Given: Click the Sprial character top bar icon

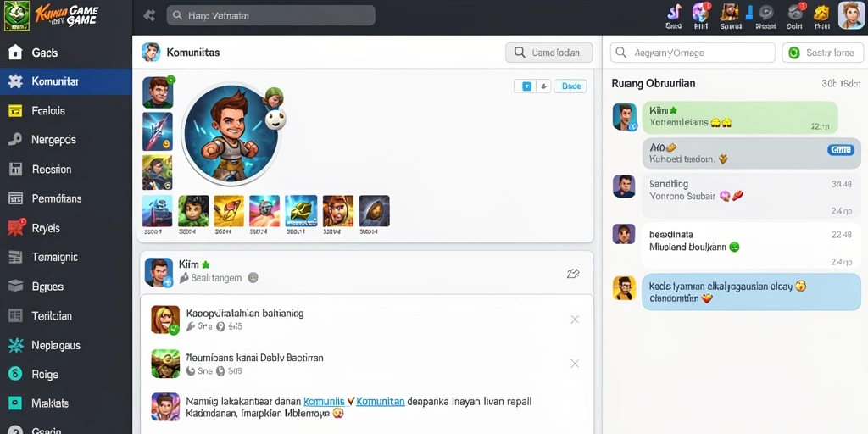Looking at the screenshot, I should point(730,12).
